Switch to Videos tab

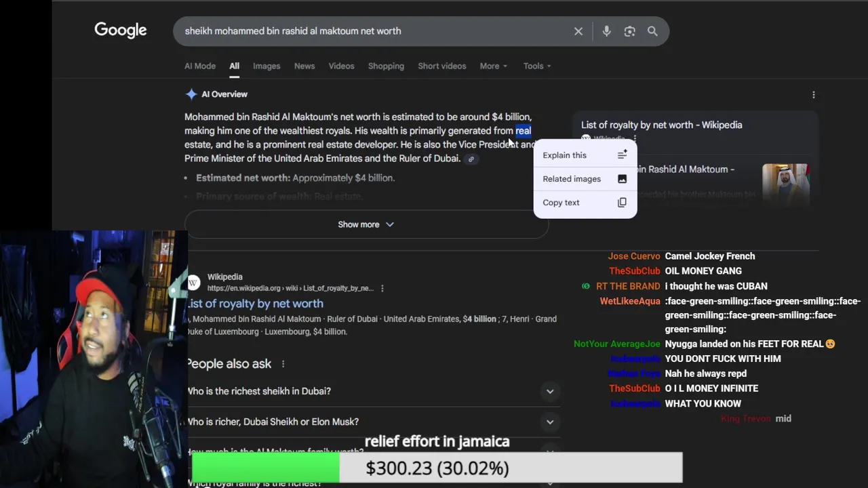click(x=341, y=66)
